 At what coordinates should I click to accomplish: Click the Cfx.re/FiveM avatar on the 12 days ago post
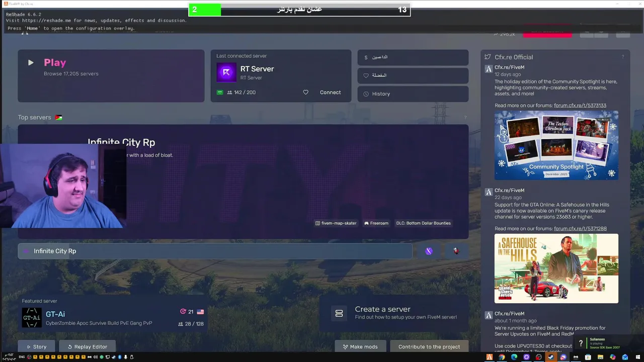tap(488, 68)
